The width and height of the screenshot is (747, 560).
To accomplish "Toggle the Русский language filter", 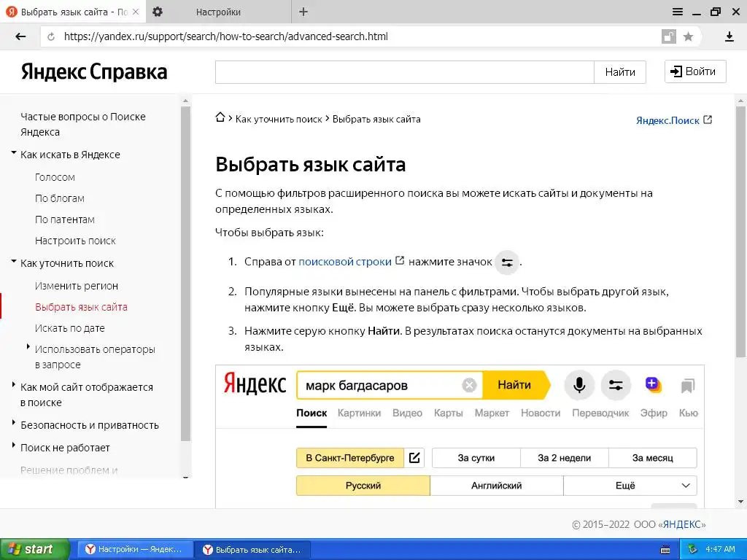I will coord(363,486).
